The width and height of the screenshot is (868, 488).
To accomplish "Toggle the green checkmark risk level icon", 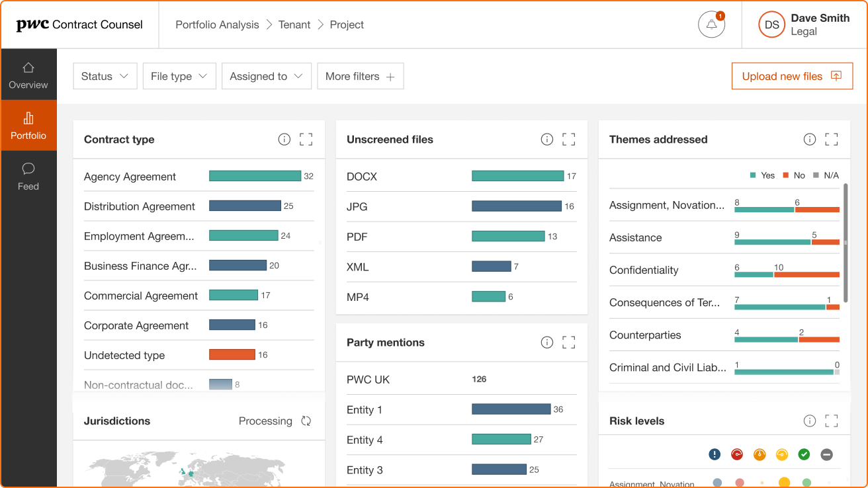I will [x=804, y=454].
